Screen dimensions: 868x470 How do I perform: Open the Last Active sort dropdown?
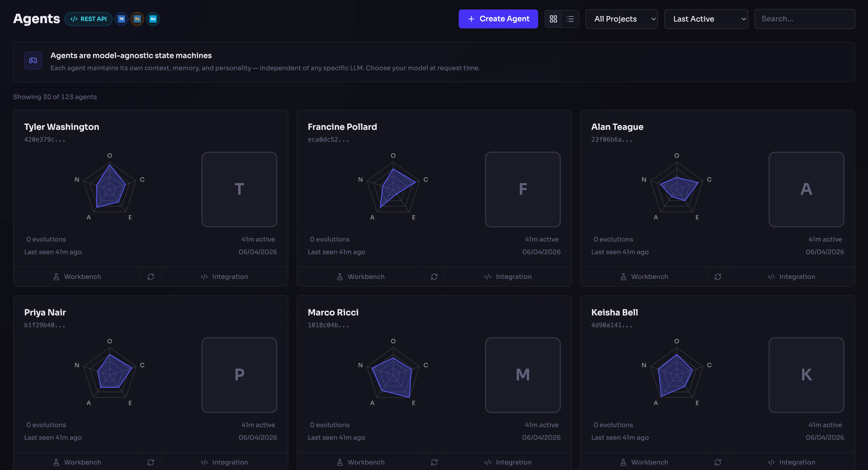pos(706,19)
